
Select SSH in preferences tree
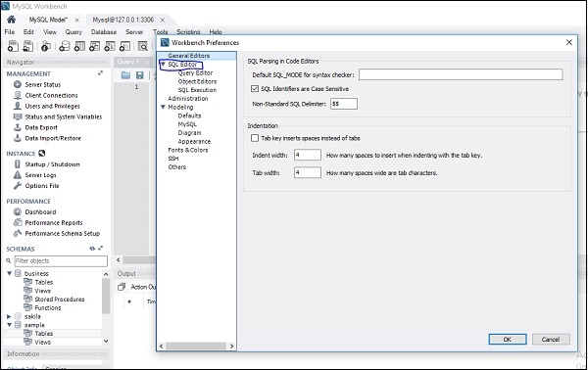coord(173,159)
